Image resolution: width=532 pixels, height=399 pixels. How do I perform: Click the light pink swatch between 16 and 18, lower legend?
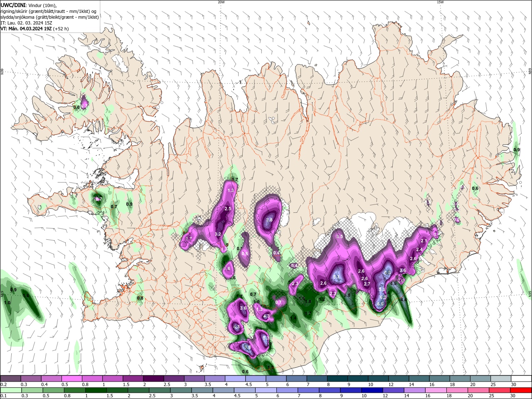pos(436,390)
